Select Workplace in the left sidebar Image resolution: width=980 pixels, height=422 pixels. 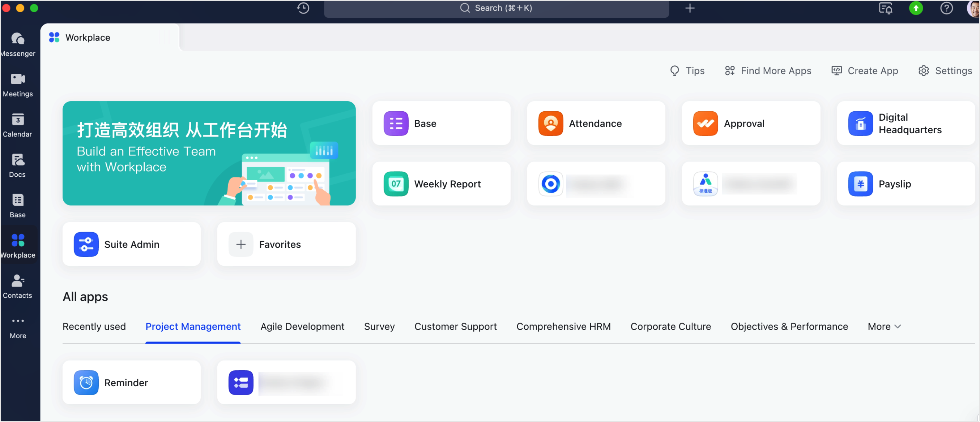coord(18,246)
